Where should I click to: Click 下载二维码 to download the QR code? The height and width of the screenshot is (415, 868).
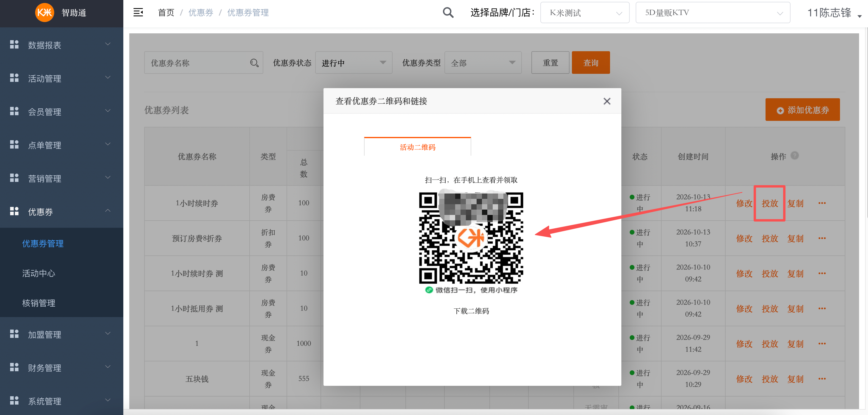pos(471,311)
